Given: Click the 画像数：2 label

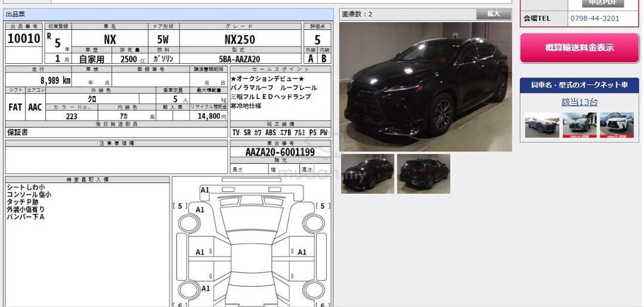Looking at the screenshot, I should coord(357,14).
